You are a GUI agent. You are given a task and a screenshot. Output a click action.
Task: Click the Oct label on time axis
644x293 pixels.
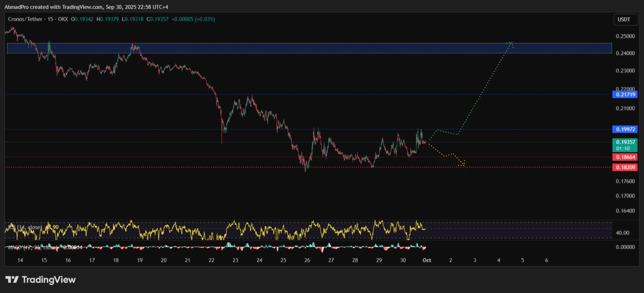(427, 260)
